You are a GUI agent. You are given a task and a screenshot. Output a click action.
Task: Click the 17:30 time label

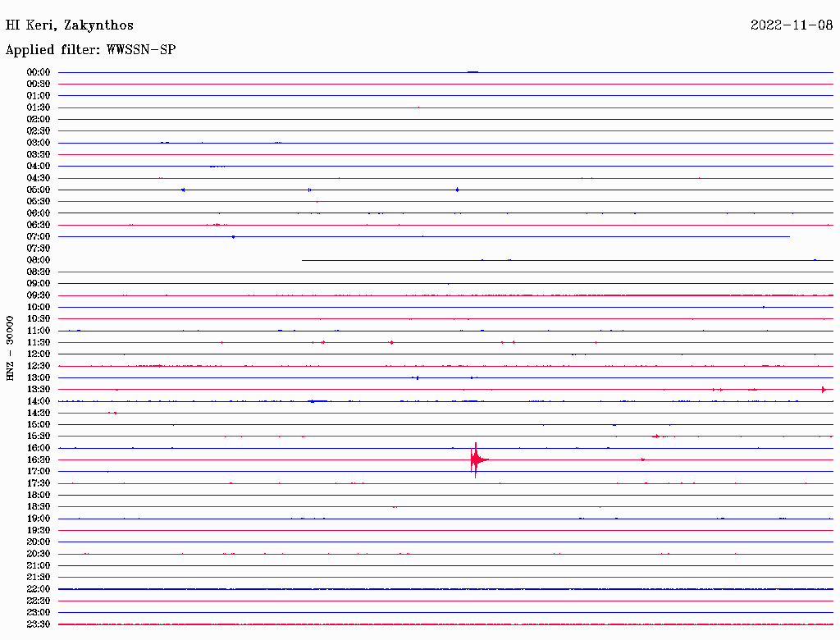coord(39,483)
